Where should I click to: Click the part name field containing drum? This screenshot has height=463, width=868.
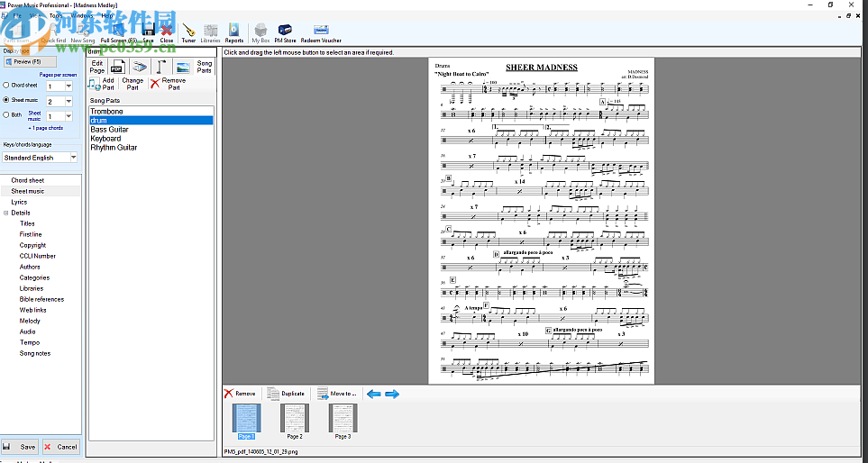coord(151,51)
